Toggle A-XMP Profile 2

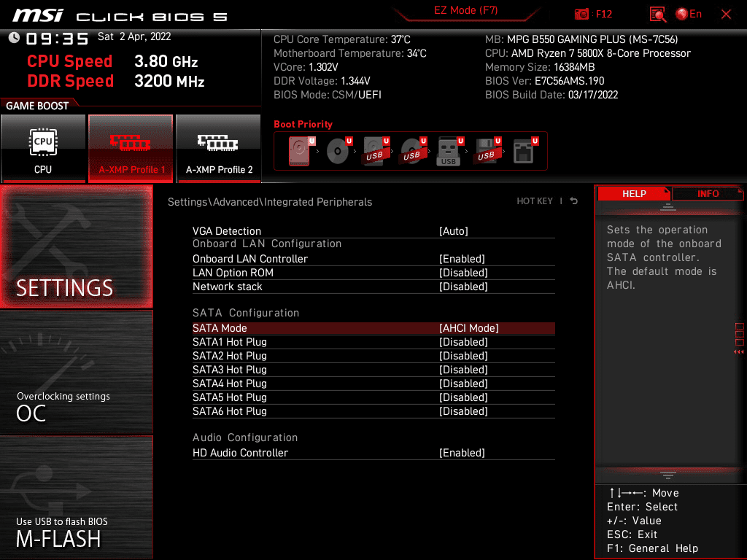pyautogui.click(x=218, y=148)
